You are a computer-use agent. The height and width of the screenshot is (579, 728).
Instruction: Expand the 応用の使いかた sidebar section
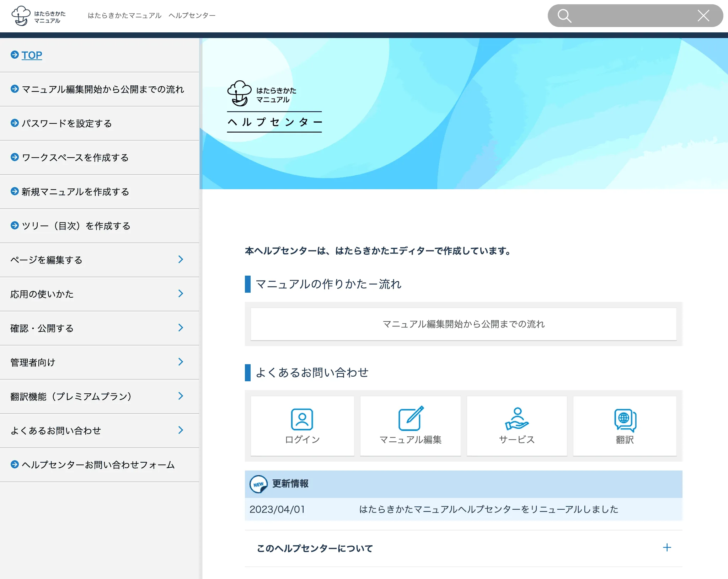point(181,294)
